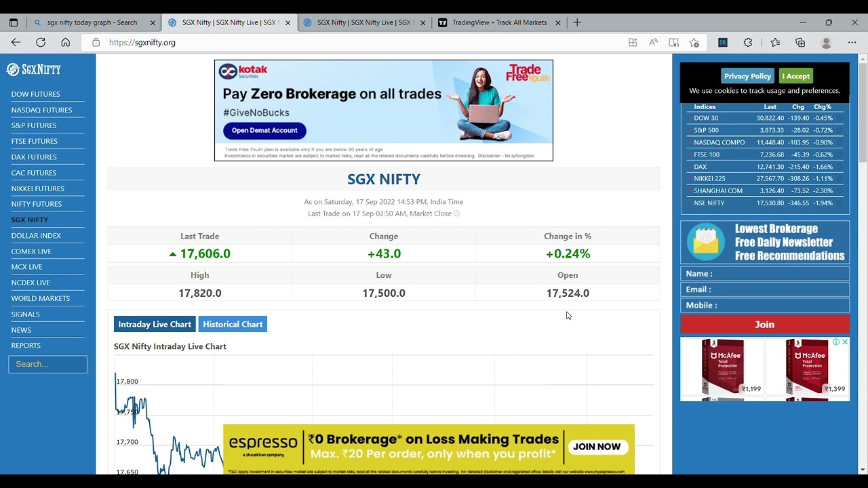This screenshot has width=868, height=488.
Task: Close the sgx nifty today graph Search tab
Action: point(153,22)
